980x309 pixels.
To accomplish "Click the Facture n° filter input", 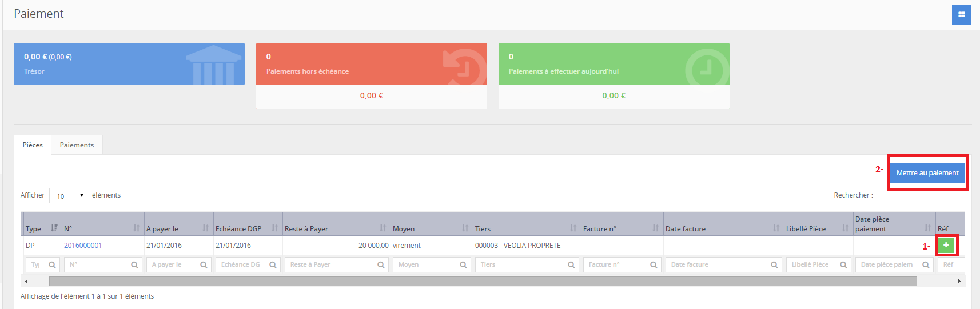I will [x=616, y=265].
